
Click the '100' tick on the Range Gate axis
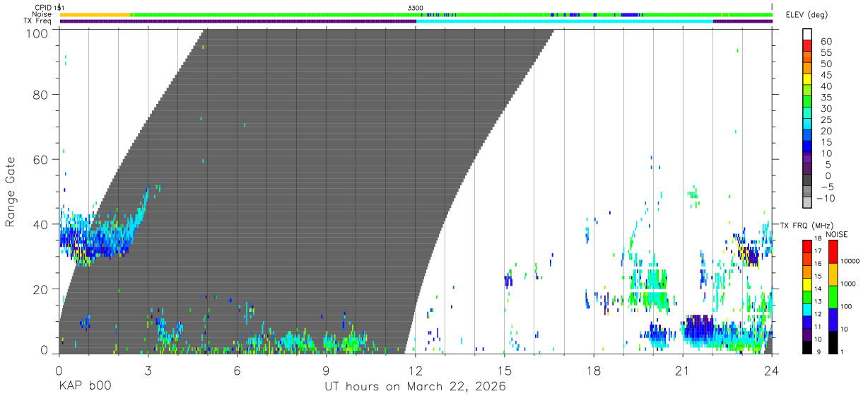coord(37,33)
